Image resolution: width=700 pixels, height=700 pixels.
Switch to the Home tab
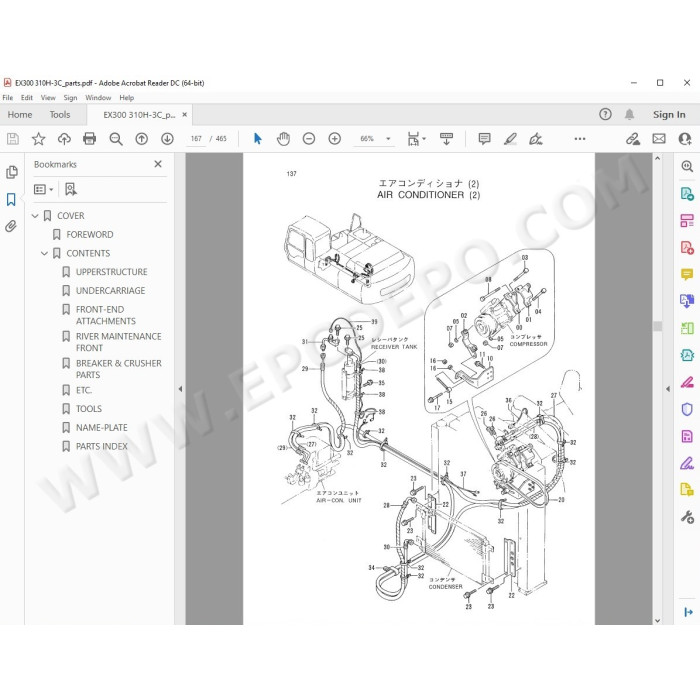(x=20, y=115)
